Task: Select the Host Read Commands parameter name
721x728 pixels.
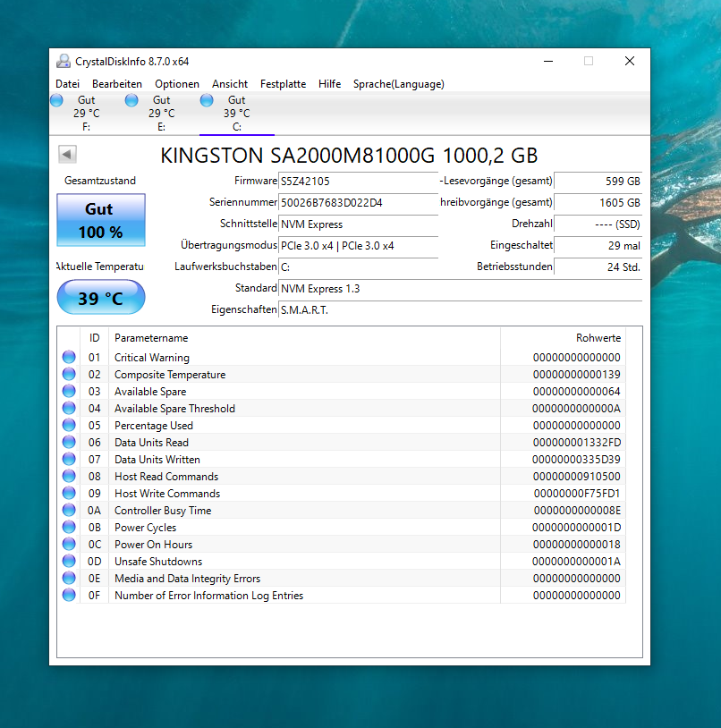Action: (166, 477)
